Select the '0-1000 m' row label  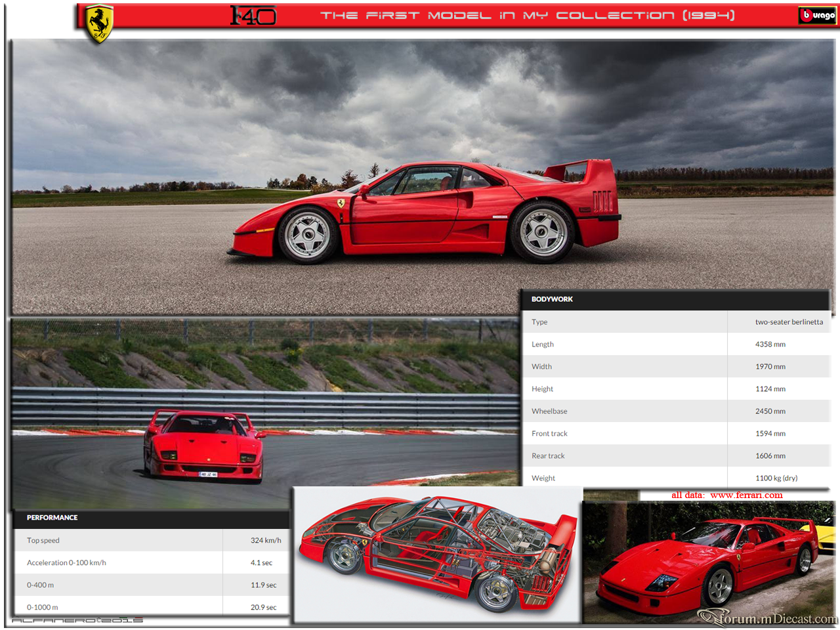point(42,608)
